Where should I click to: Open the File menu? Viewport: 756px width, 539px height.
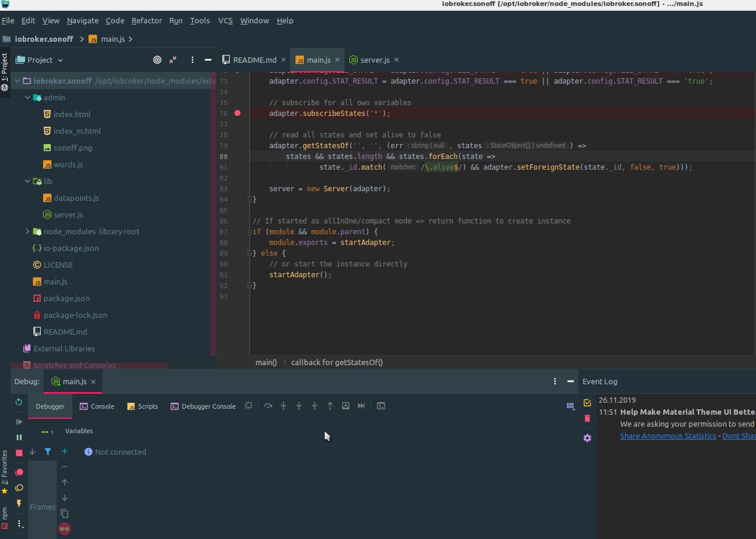point(8,20)
